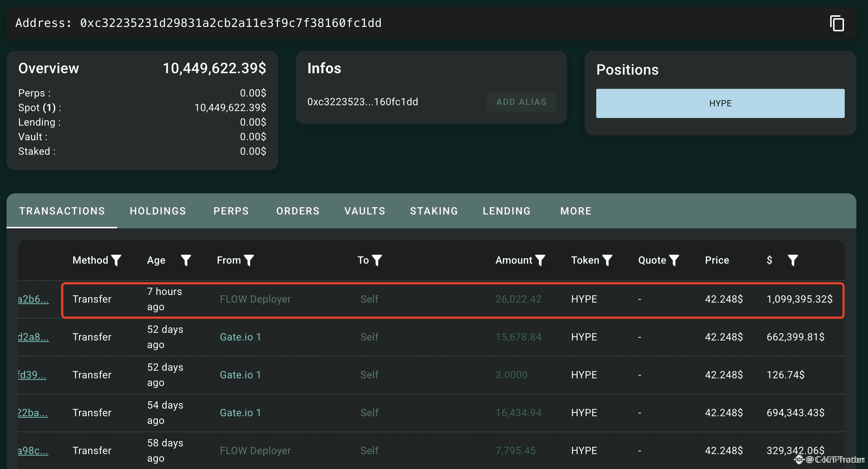
Task: Click the Spot (1) balance label
Action: pos(40,108)
